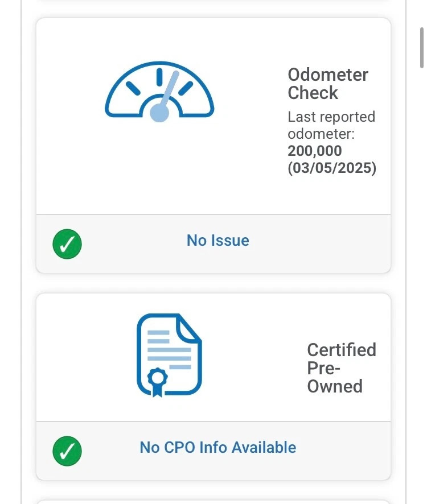Select the Certified Pre-Owned heading
427x504 pixels.
click(x=342, y=367)
